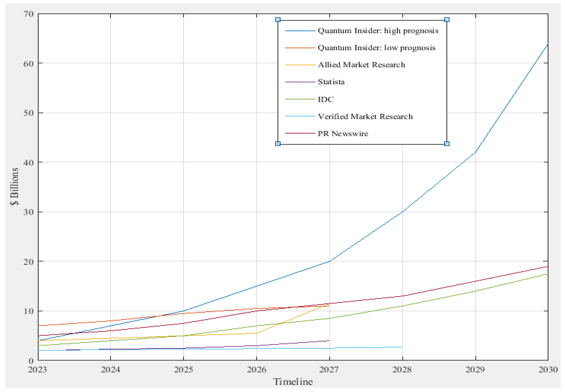
Task: Click top-right legend resize handle
Action: pyautogui.click(x=447, y=20)
